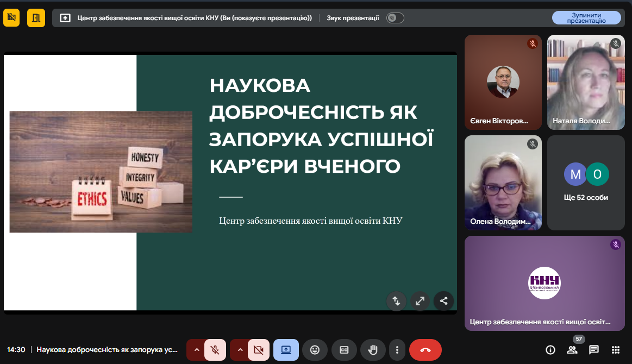Unmute the microphone in the bottom bar
The height and width of the screenshot is (364, 632).
[x=215, y=350]
